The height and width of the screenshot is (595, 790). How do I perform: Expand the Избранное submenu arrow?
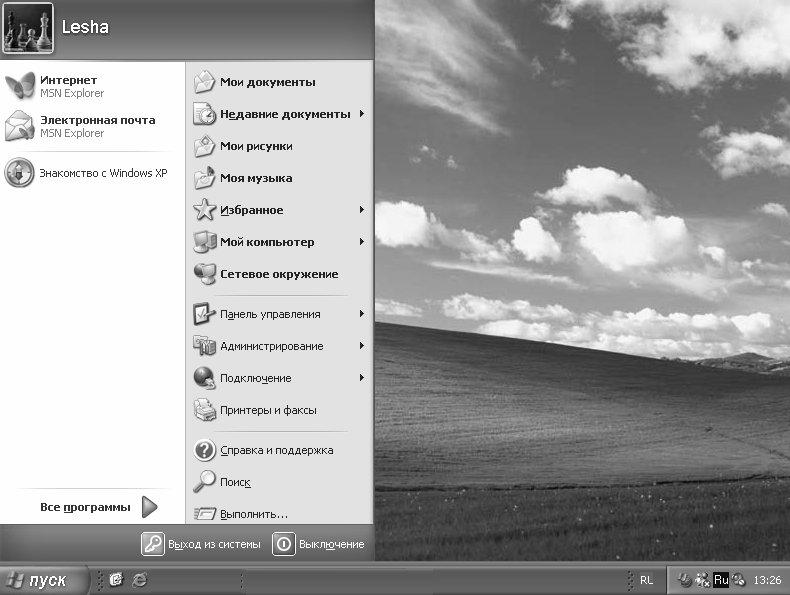(361, 210)
